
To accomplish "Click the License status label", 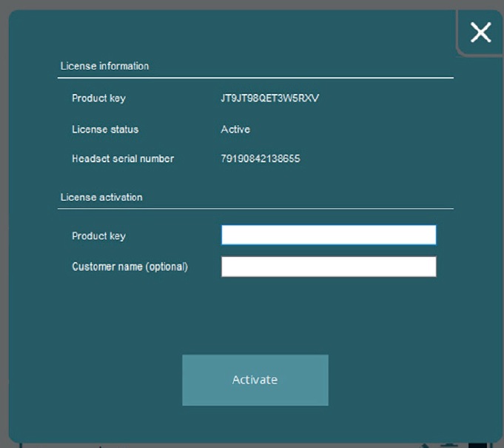I will pyautogui.click(x=105, y=130).
